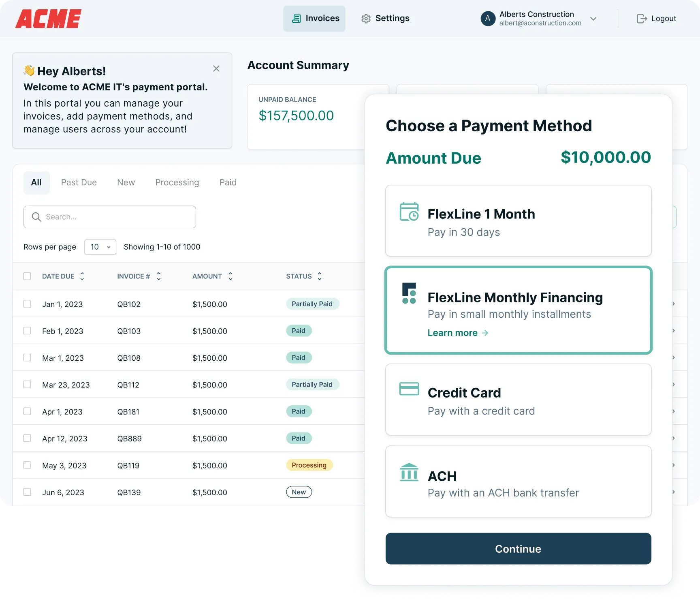This screenshot has height=599, width=700.
Task: Click the Logout icon
Action: tap(642, 18)
